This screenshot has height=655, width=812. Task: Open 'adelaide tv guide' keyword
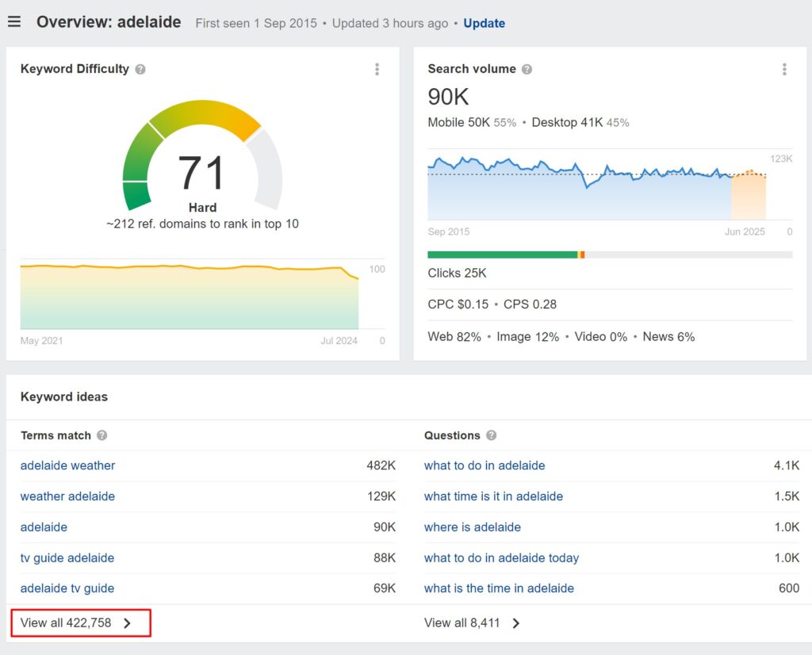click(x=67, y=588)
